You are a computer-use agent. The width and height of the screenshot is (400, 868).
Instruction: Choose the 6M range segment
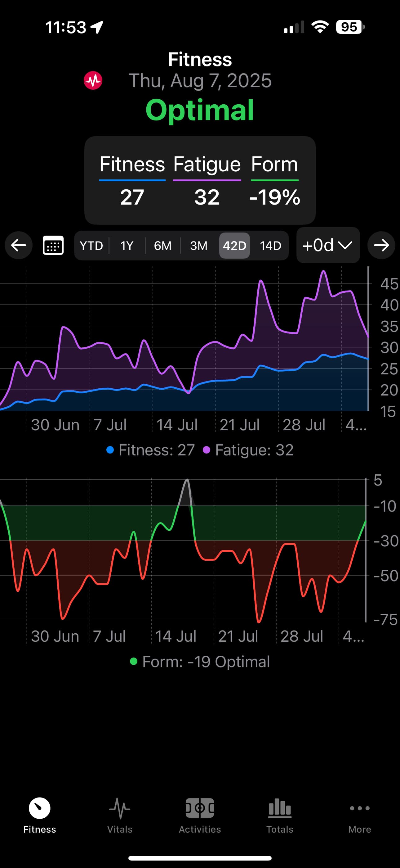(x=162, y=246)
